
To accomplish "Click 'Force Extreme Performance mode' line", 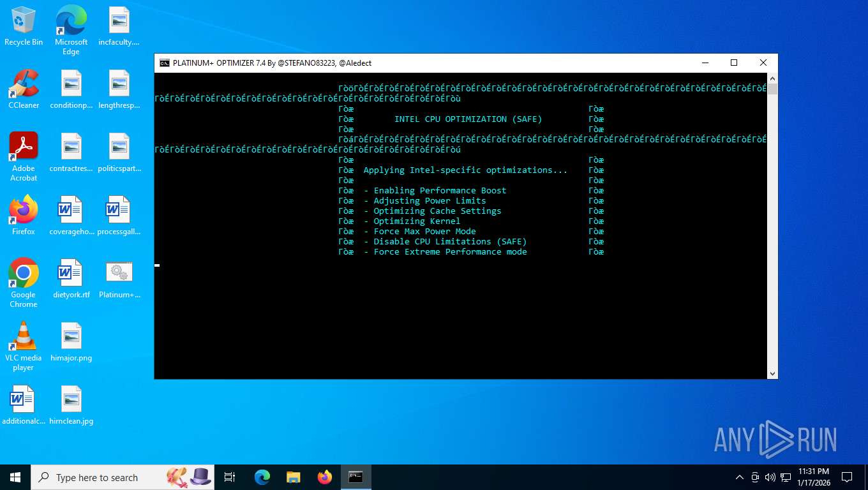I will pos(445,252).
